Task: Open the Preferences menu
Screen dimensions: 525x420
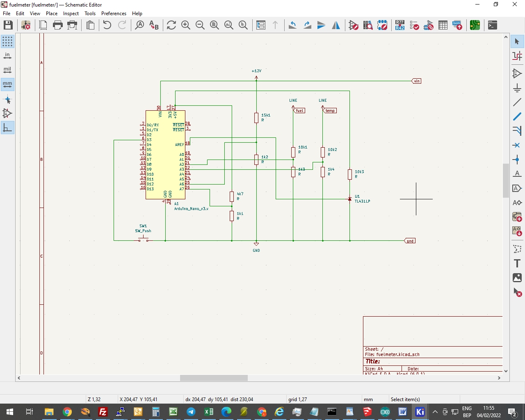Action: [114, 14]
